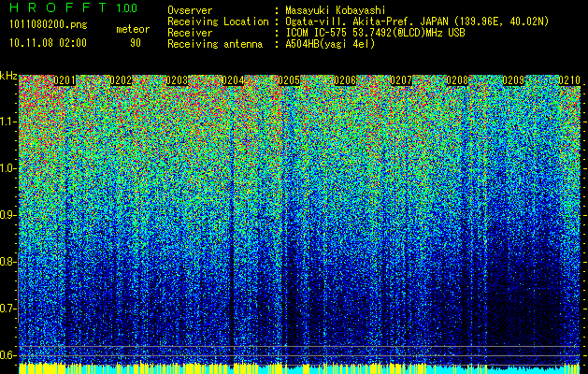Viewport: 588px width, 374px height.
Task: Click the 0206 time marker
Action: (x=345, y=80)
